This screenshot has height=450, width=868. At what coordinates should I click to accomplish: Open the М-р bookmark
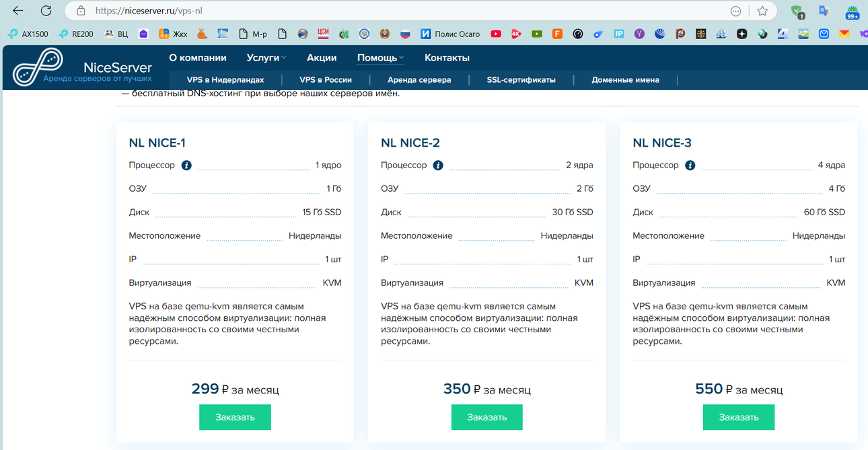[x=252, y=34]
